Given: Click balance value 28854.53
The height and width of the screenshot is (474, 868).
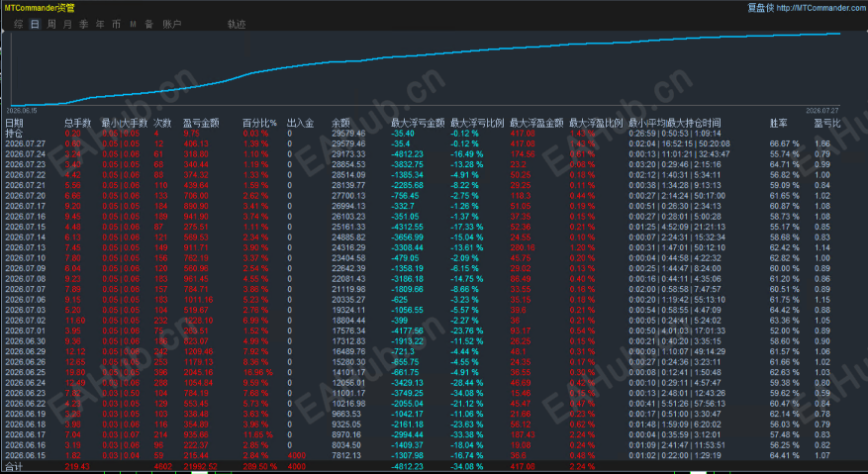Looking at the screenshot, I should tap(348, 164).
